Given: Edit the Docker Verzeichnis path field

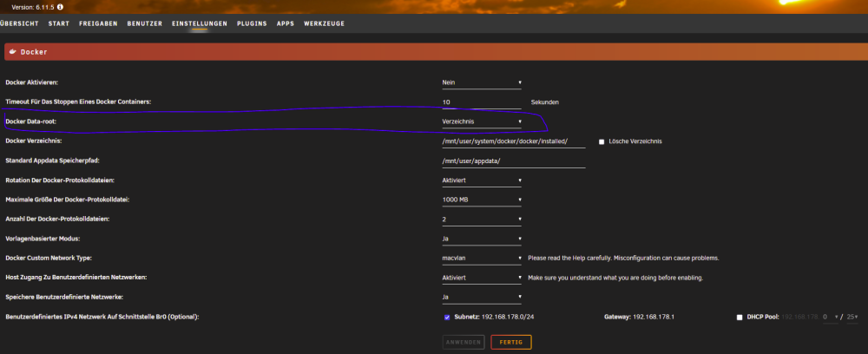Looking at the screenshot, I should pyautogui.click(x=514, y=141).
